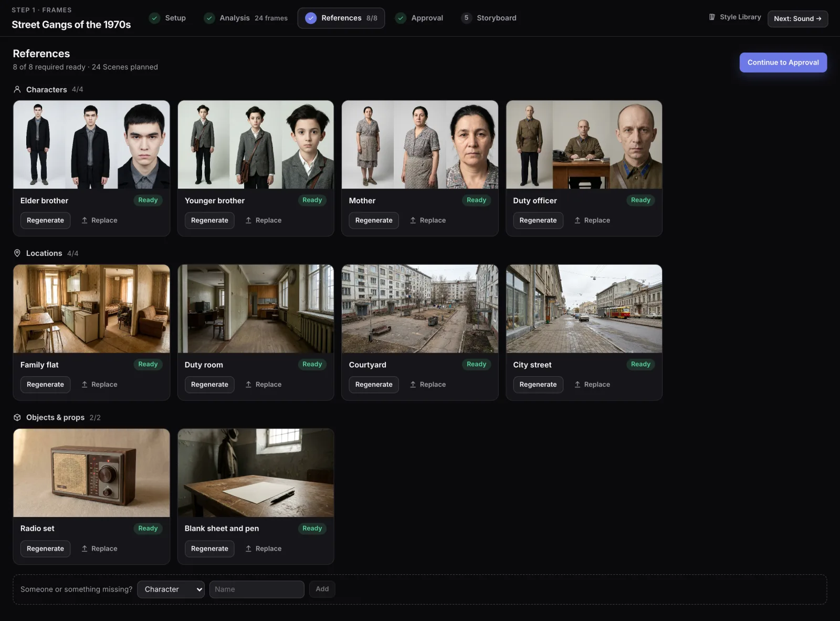Regenerate the Courtyard location

374,385
